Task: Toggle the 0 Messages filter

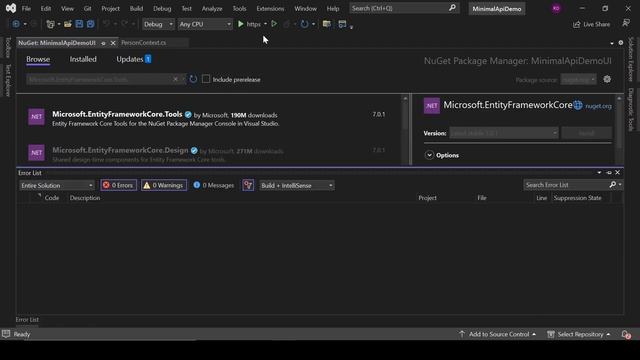Action: point(214,185)
